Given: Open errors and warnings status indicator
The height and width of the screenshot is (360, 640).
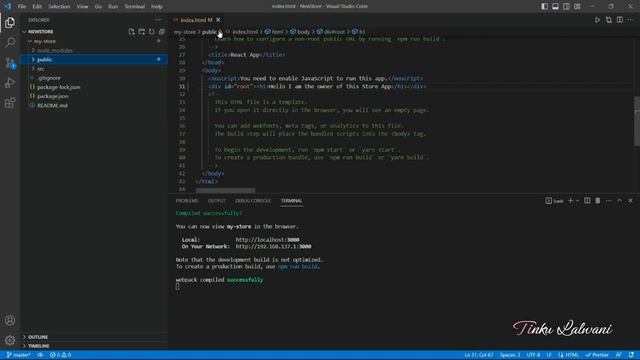Looking at the screenshot, I should pos(60,355).
